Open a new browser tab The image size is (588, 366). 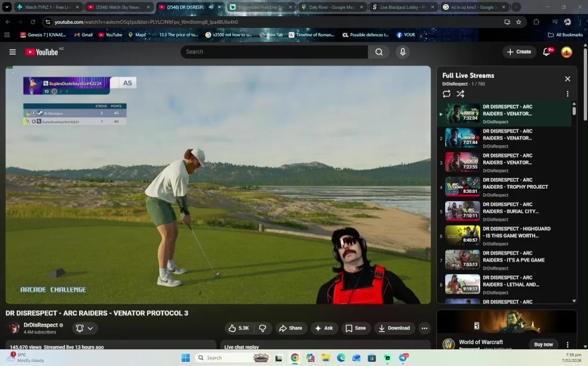pyautogui.click(x=516, y=7)
